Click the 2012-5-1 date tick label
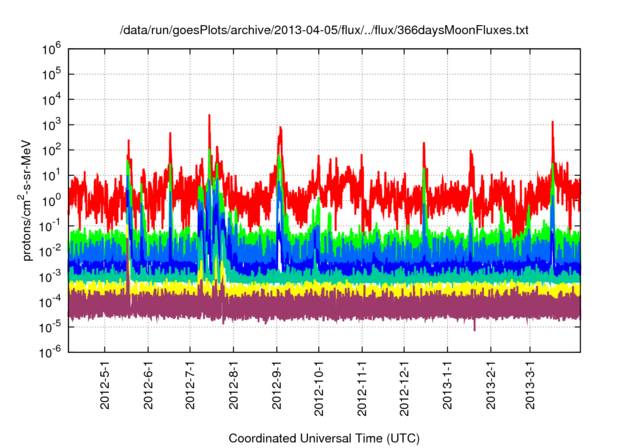 106,385
